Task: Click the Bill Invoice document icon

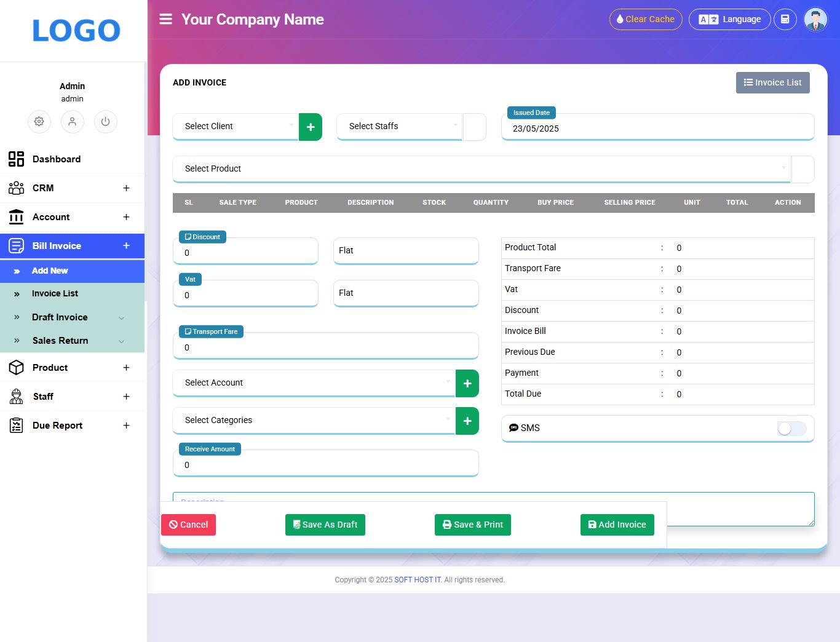Action: point(16,246)
